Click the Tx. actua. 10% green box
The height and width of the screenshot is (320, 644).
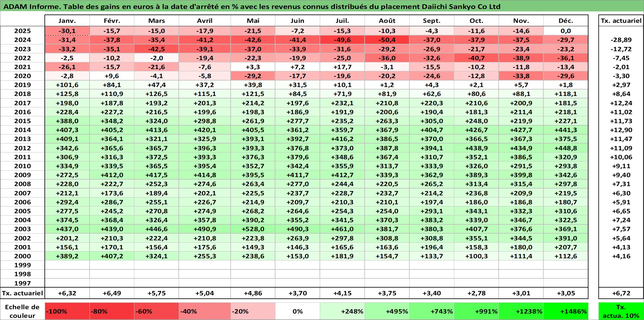(x=621, y=311)
